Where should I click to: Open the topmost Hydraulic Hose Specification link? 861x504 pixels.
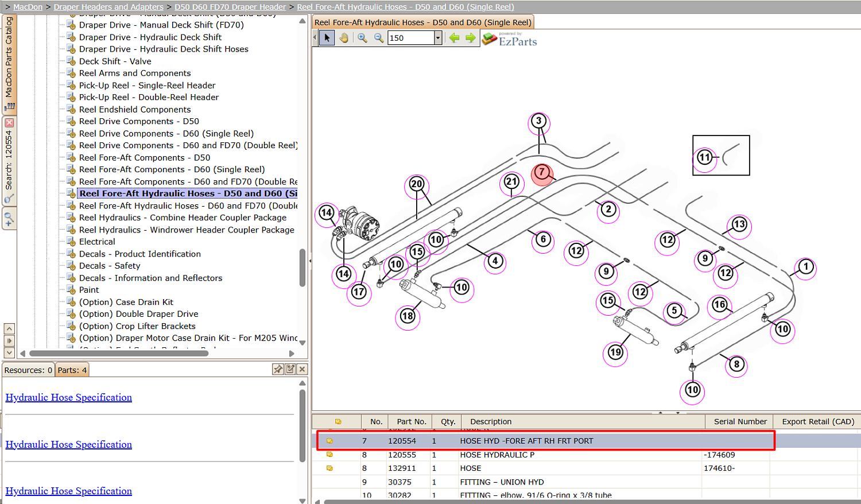pyautogui.click(x=69, y=397)
